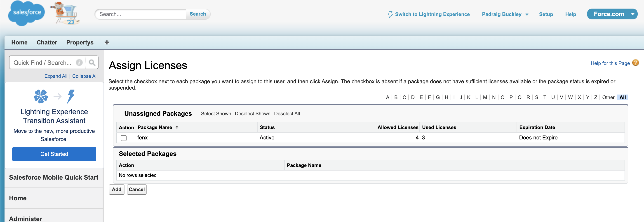Switch to the Propertys tab

[80, 42]
